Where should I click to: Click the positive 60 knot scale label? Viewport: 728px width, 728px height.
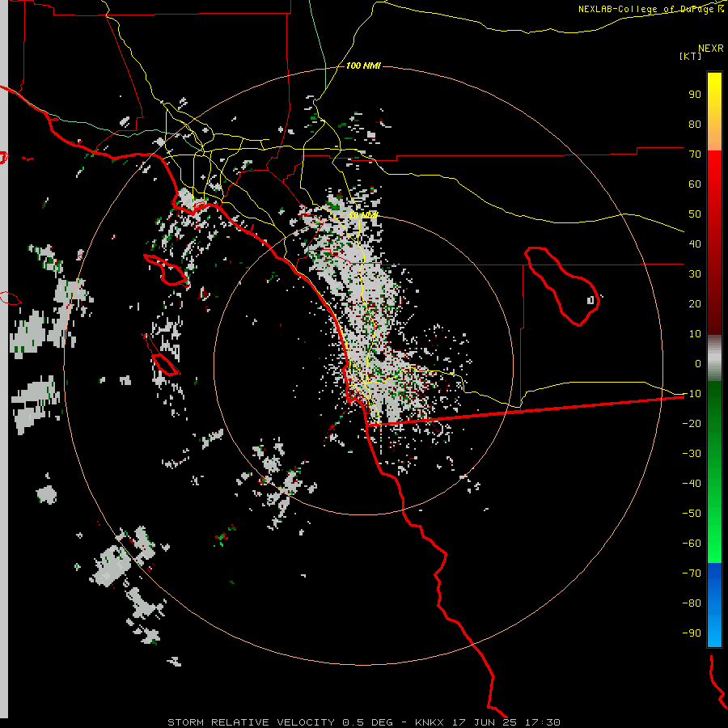tap(695, 184)
